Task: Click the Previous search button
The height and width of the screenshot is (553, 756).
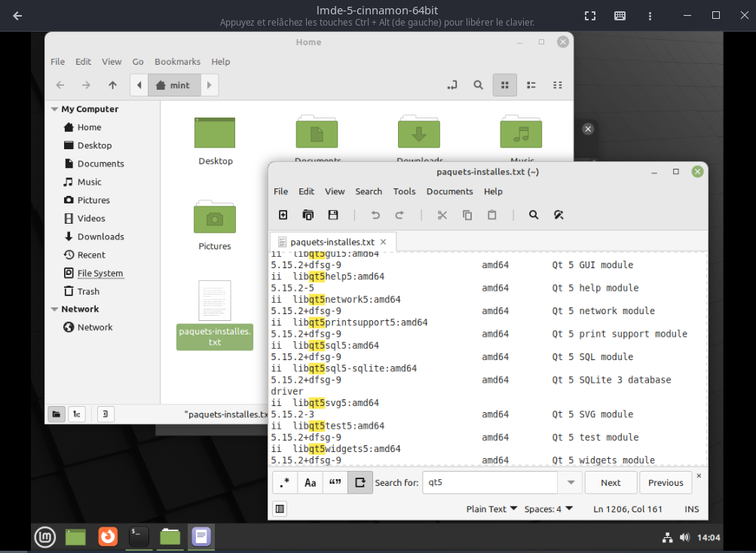Action: (x=666, y=483)
